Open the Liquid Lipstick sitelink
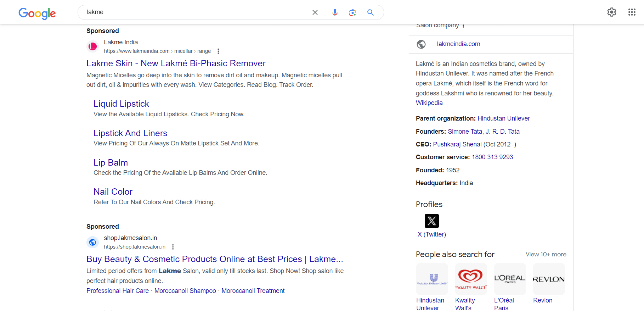The width and height of the screenshot is (644, 311). 121,104
